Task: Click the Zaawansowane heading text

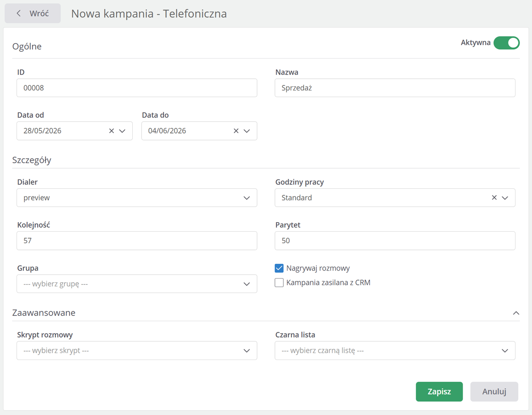Action: [44, 313]
